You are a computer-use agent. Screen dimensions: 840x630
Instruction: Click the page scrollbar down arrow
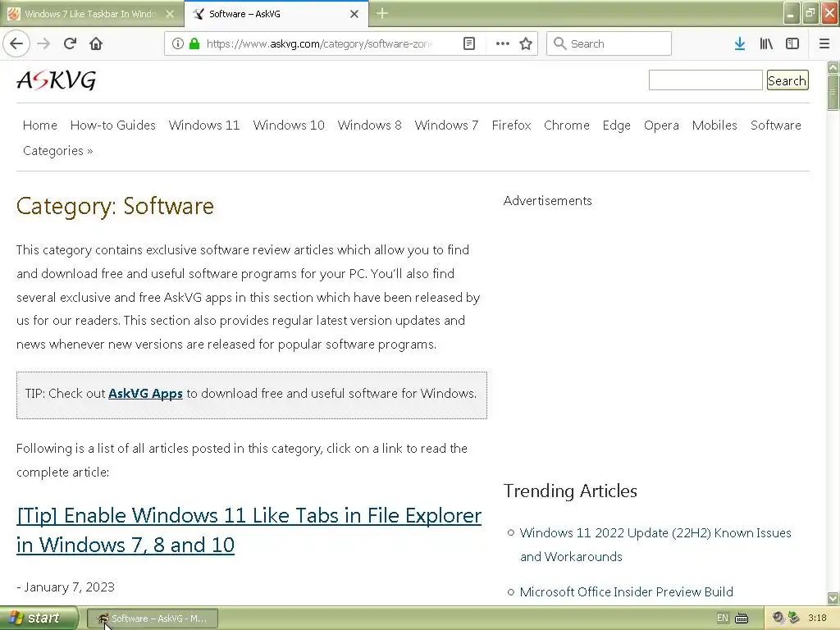(x=833, y=598)
